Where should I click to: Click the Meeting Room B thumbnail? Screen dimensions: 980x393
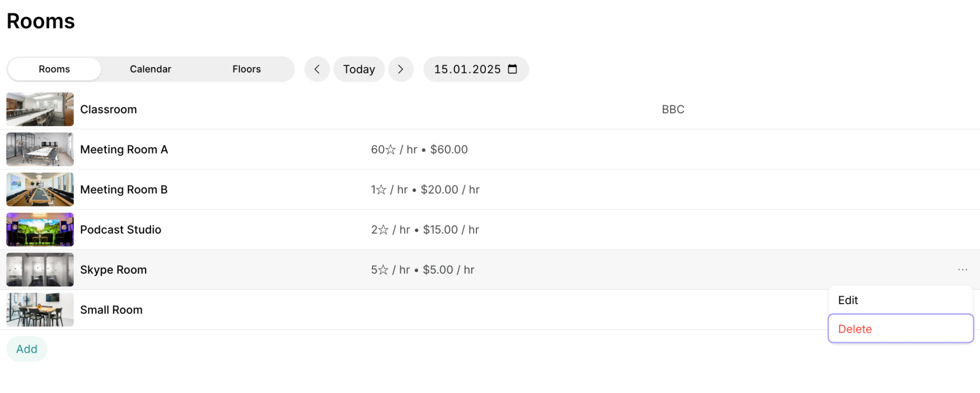40,189
